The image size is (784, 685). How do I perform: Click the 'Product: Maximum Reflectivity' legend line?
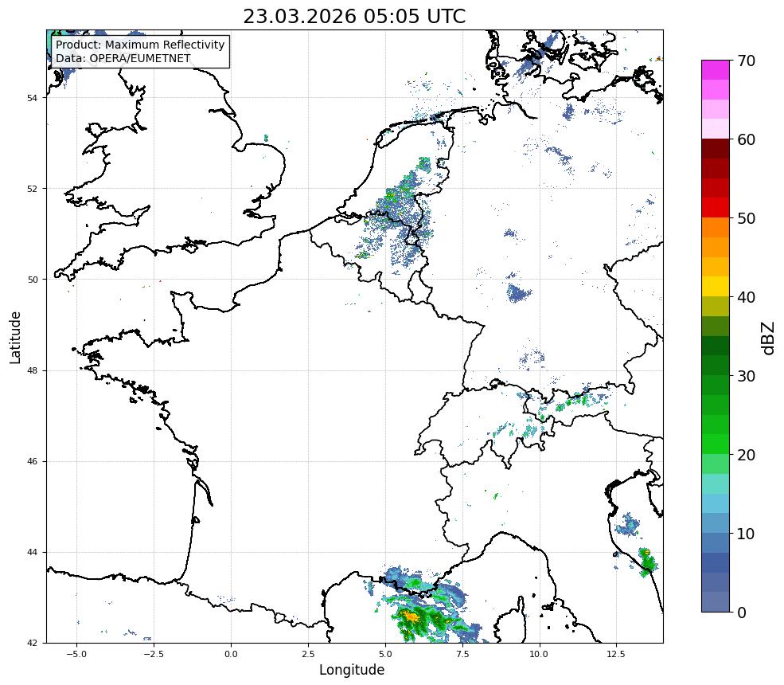click(140, 45)
